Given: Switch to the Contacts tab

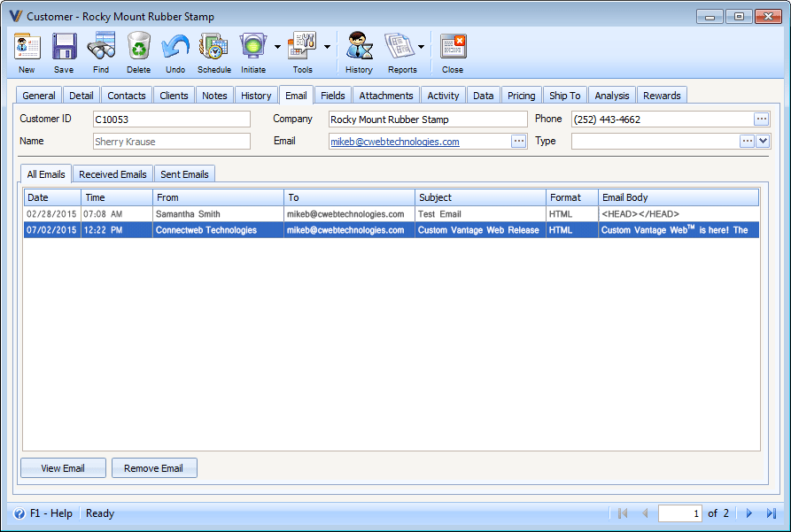Looking at the screenshot, I should point(126,95).
